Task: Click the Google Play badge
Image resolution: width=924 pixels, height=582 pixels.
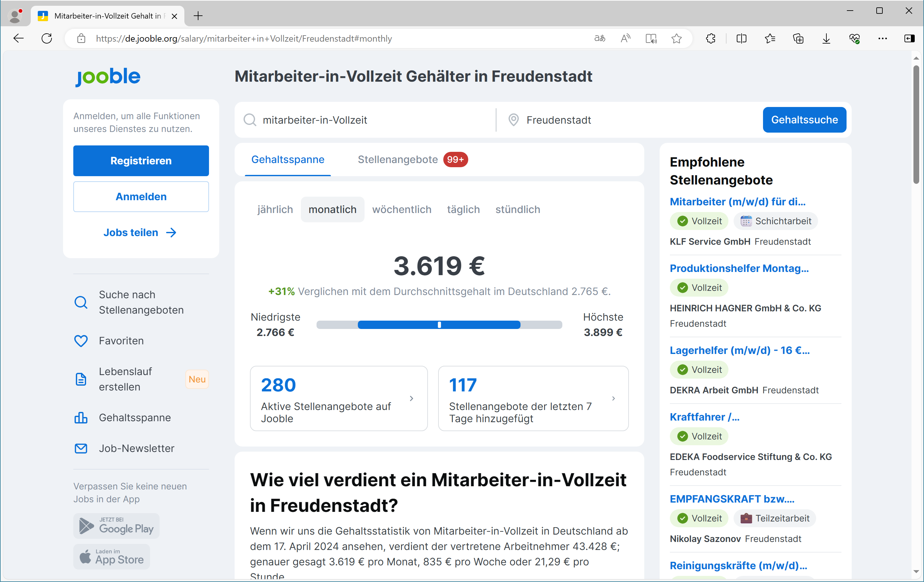Action: (116, 526)
